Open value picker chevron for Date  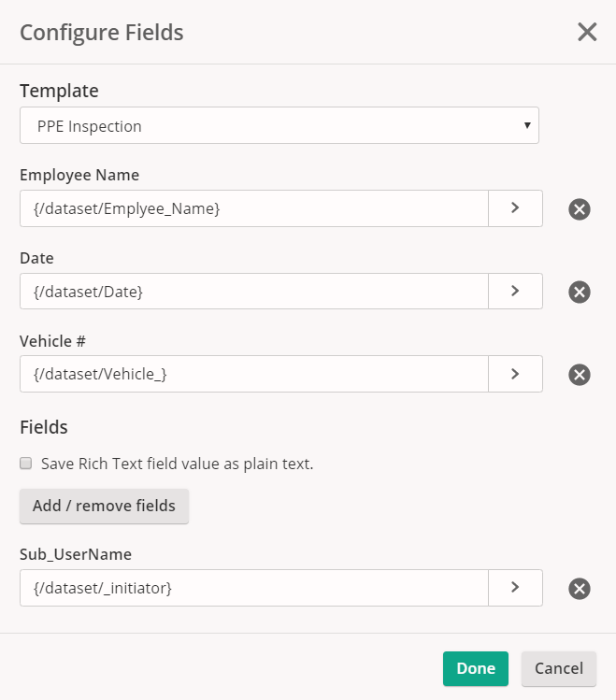(x=515, y=291)
